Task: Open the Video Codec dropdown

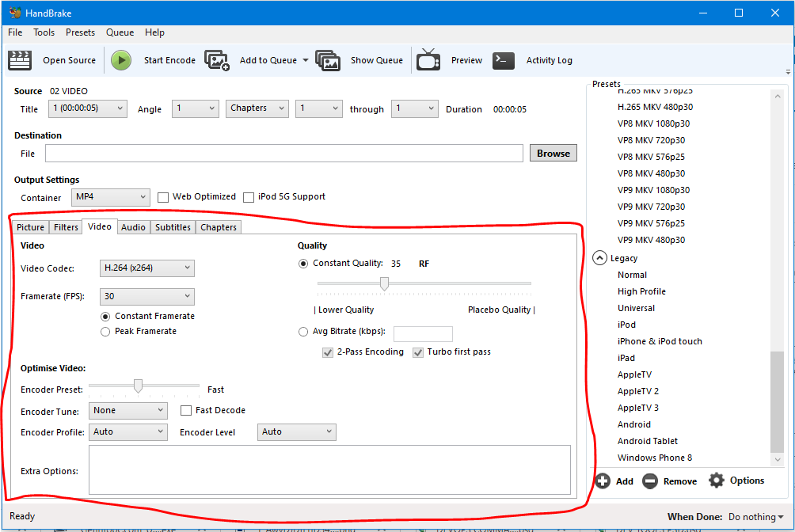Action: [147, 268]
